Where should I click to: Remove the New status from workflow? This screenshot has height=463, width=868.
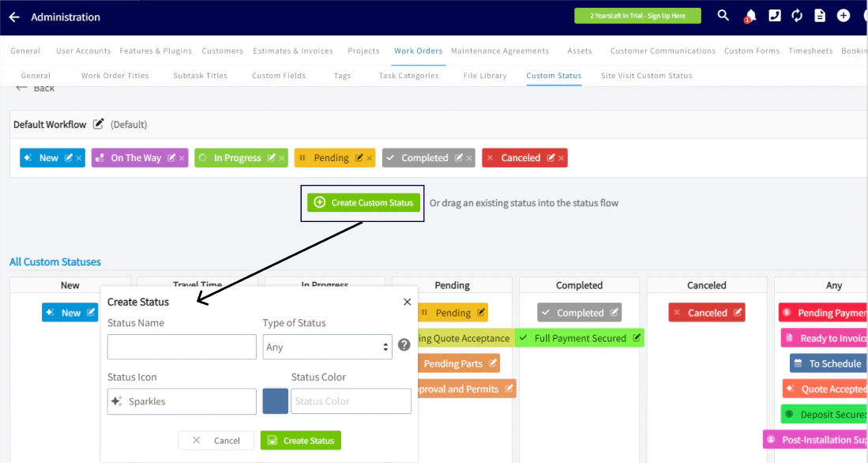pos(79,158)
